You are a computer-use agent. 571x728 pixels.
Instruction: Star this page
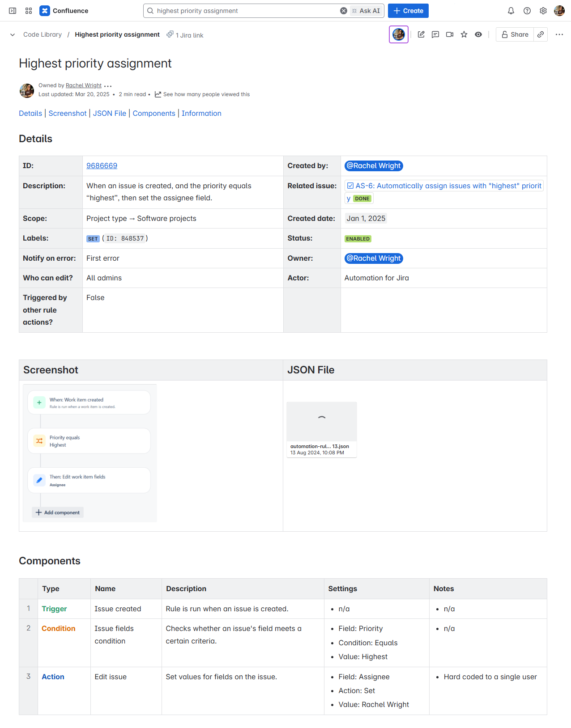click(464, 34)
